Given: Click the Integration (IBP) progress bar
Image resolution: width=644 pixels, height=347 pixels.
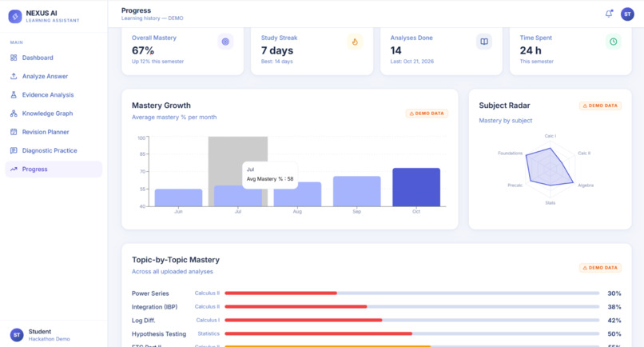Looking at the screenshot, I should pyautogui.click(x=412, y=307).
